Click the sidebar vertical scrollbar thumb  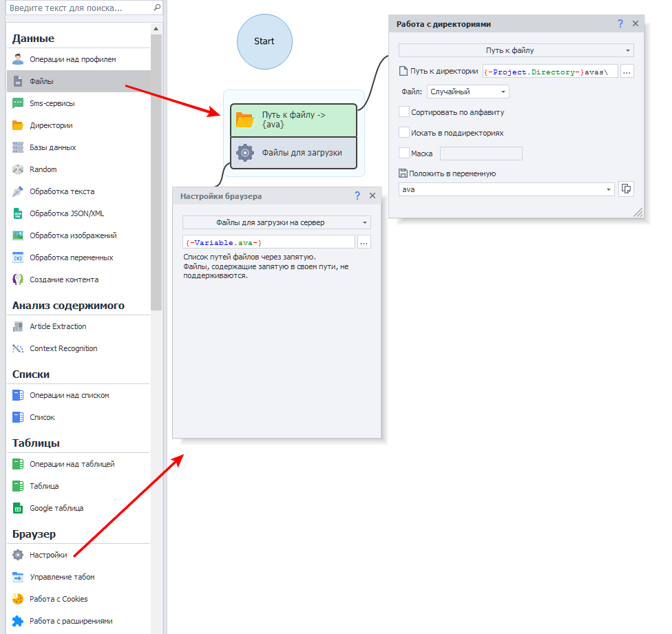coord(156,172)
